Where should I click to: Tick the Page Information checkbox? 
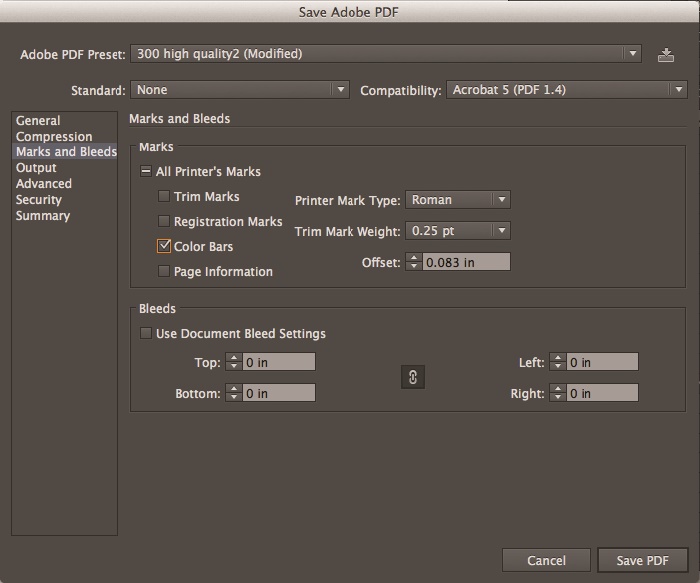click(165, 271)
